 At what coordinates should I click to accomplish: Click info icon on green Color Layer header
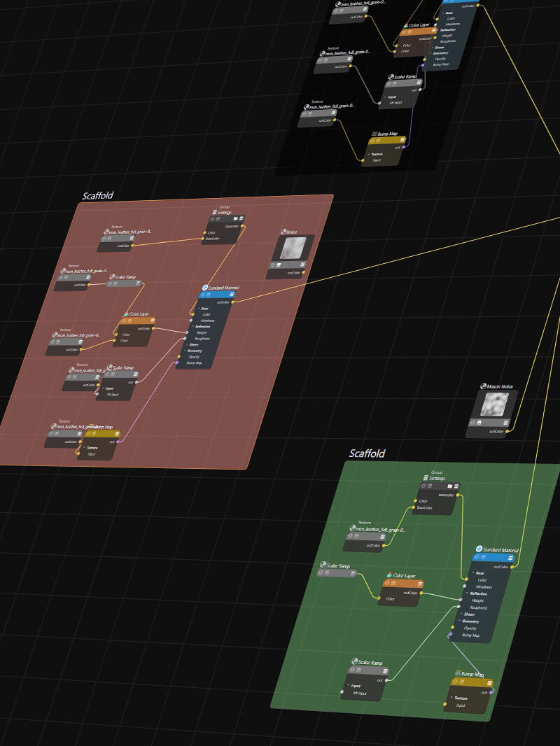point(387,583)
